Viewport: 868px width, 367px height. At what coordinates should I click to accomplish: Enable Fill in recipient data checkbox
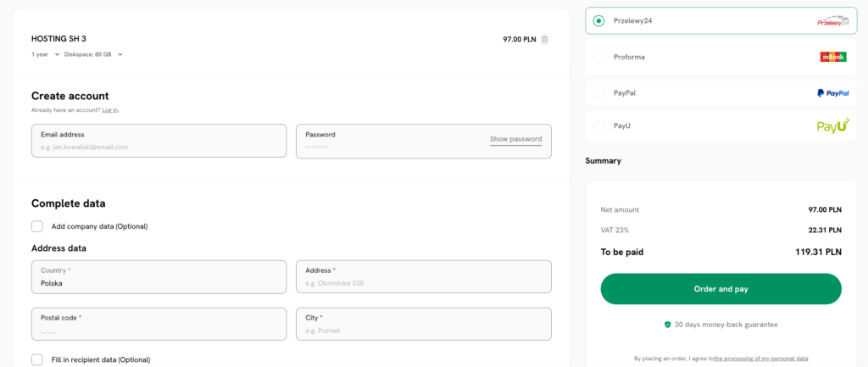[37, 359]
